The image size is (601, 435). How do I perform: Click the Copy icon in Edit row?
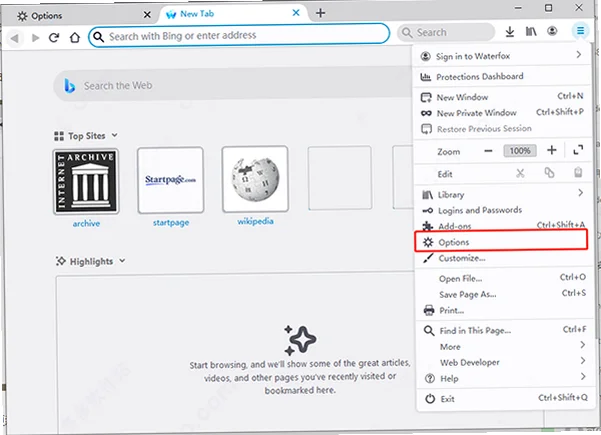click(549, 173)
